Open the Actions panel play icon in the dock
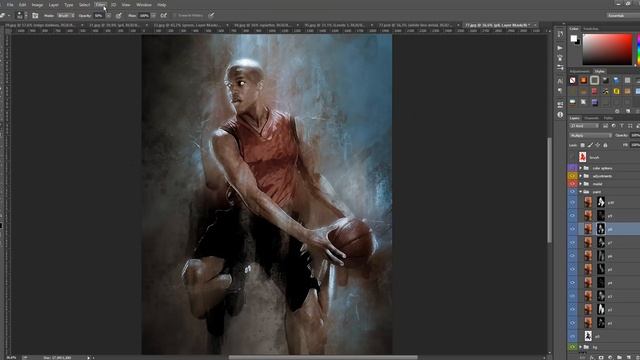Viewport: 640px width, 360px height. click(x=560, y=48)
